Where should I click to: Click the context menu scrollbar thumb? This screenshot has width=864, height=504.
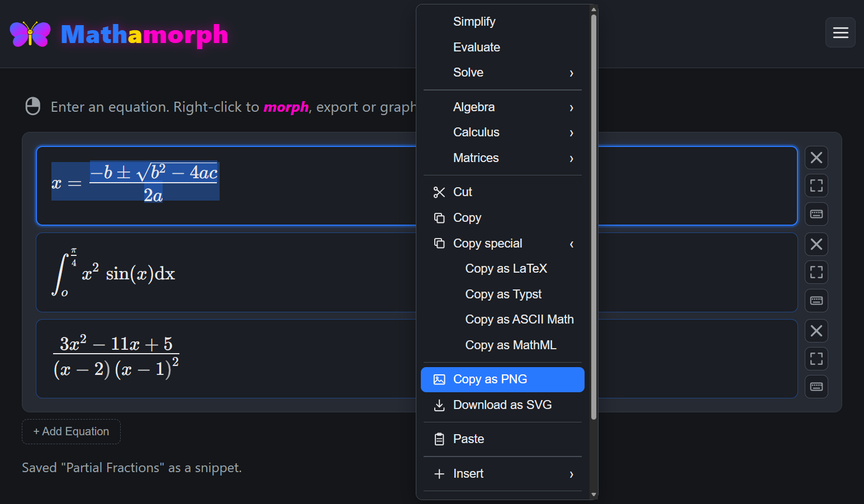tap(594, 217)
